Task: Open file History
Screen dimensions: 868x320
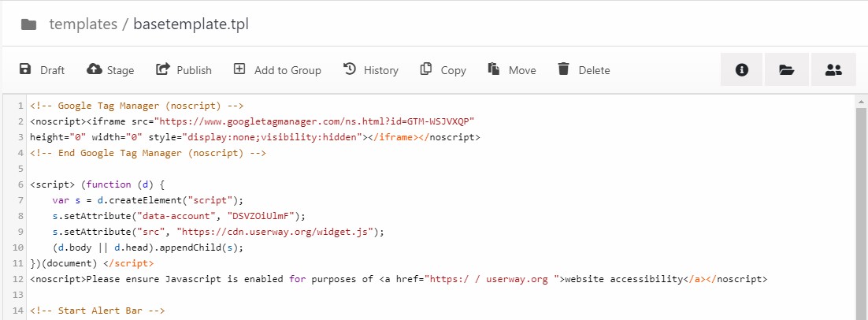Action: pos(381,70)
